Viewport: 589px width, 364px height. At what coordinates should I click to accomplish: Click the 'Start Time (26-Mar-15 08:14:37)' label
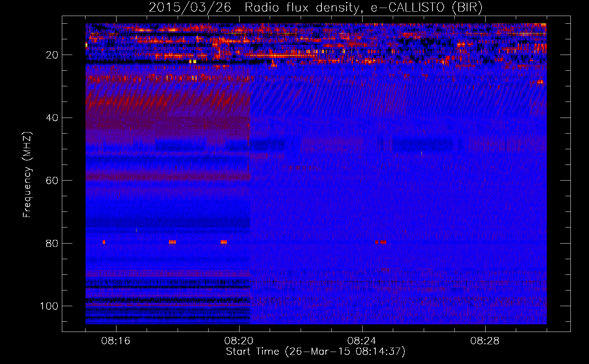[316, 352]
